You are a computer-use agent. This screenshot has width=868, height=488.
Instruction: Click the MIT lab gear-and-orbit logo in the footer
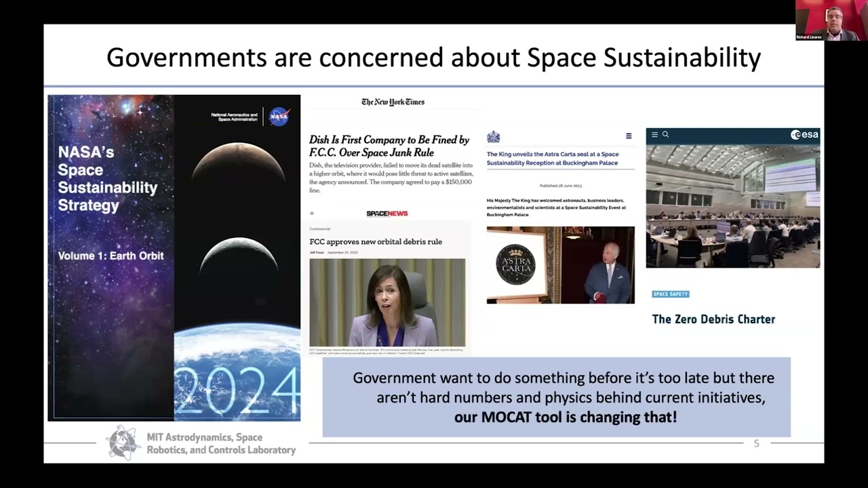pyautogui.click(x=123, y=443)
